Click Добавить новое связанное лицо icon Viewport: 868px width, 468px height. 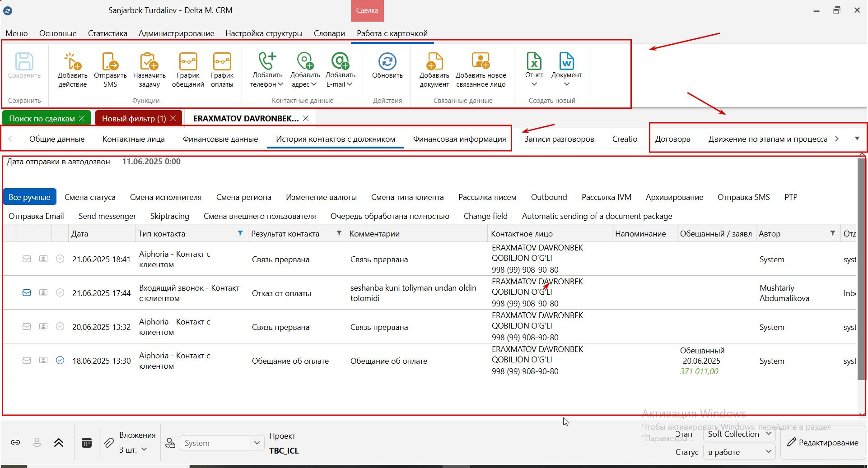pyautogui.click(x=481, y=61)
